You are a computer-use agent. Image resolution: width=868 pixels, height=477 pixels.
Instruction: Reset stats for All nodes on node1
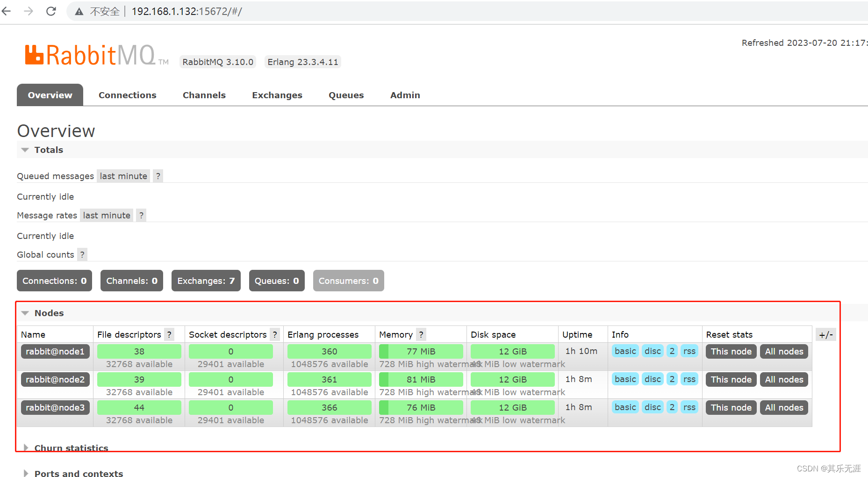(784, 351)
